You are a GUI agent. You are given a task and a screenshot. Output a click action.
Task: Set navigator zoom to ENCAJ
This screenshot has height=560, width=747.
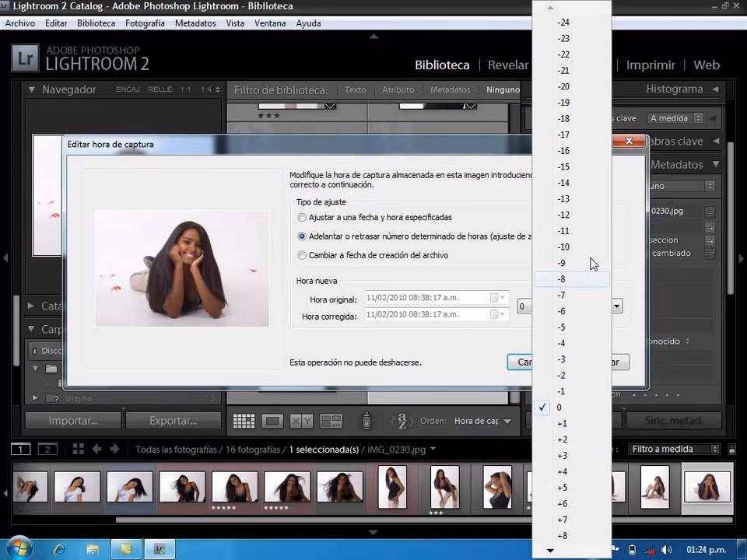(x=128, y=89)
